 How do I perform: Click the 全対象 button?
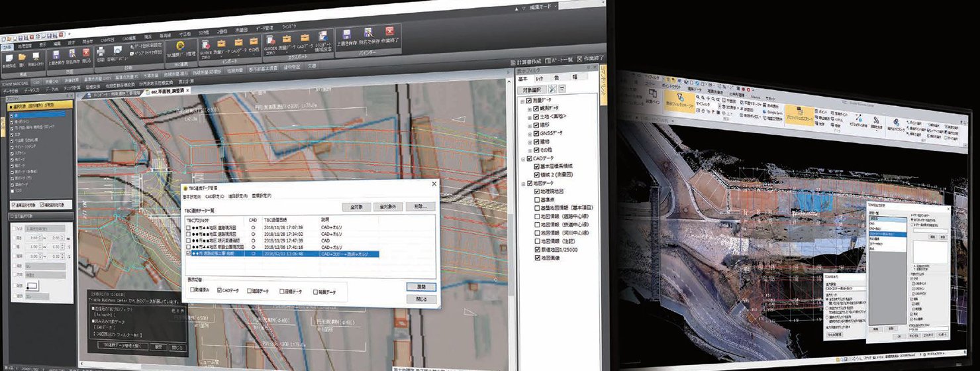(x=356, y=207)
